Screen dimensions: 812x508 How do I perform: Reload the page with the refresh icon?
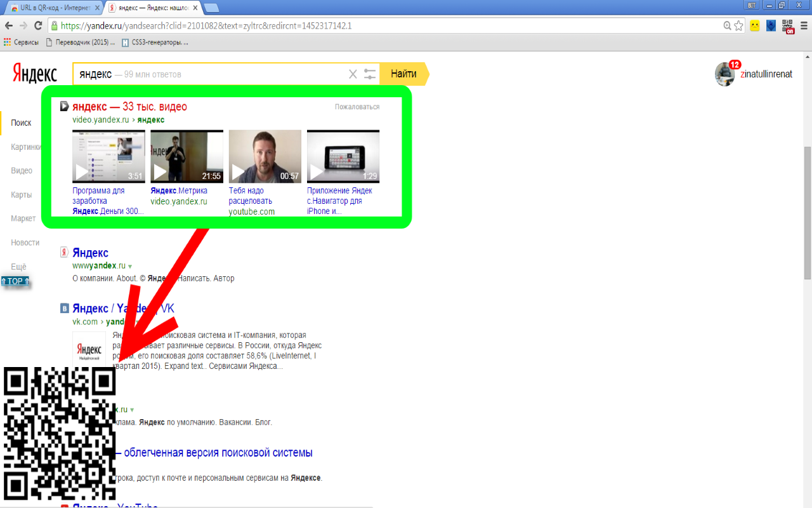click(38, 26)
